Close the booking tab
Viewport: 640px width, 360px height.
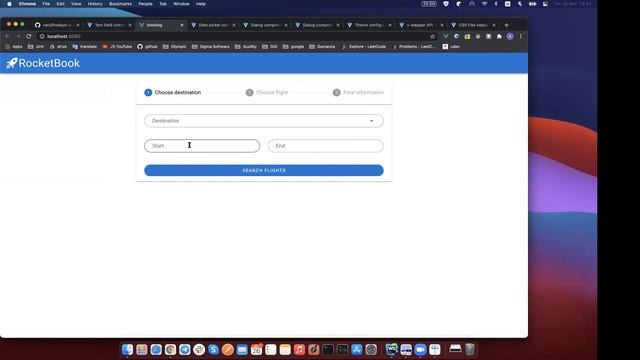[182, 25]
